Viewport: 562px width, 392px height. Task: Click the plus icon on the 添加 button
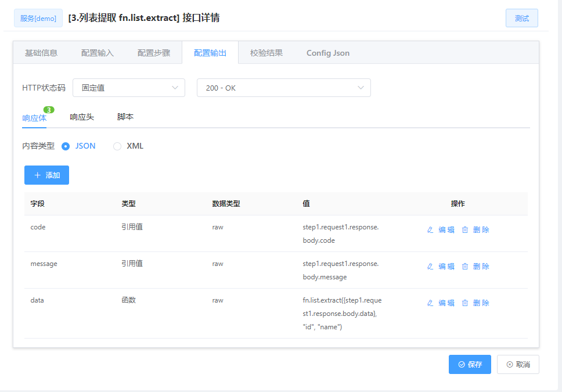(37, 175)
